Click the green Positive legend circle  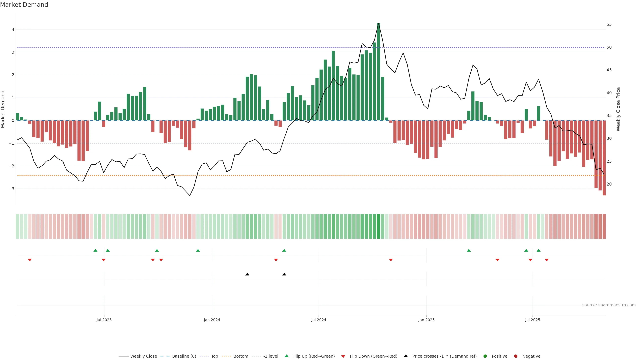tap(485, 356)
